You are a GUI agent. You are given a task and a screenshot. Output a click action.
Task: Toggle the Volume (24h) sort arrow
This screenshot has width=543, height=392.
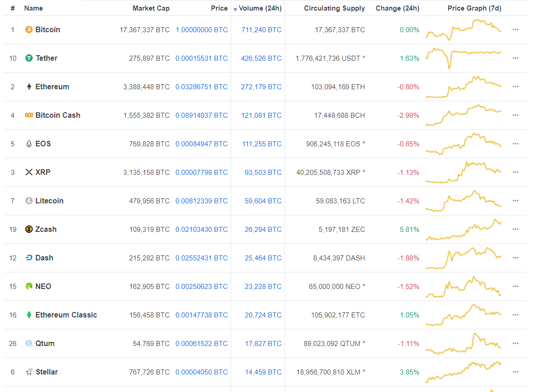coord(235,9)
